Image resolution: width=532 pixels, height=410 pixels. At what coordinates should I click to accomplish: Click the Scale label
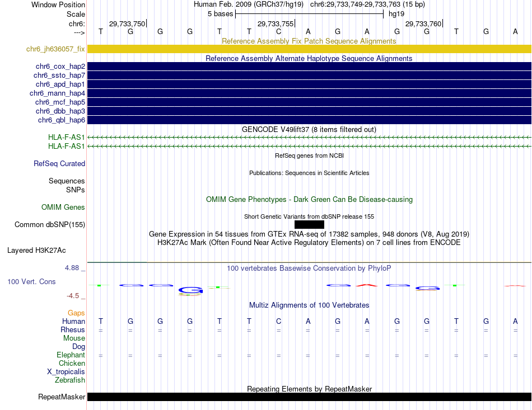click(76, 14)
